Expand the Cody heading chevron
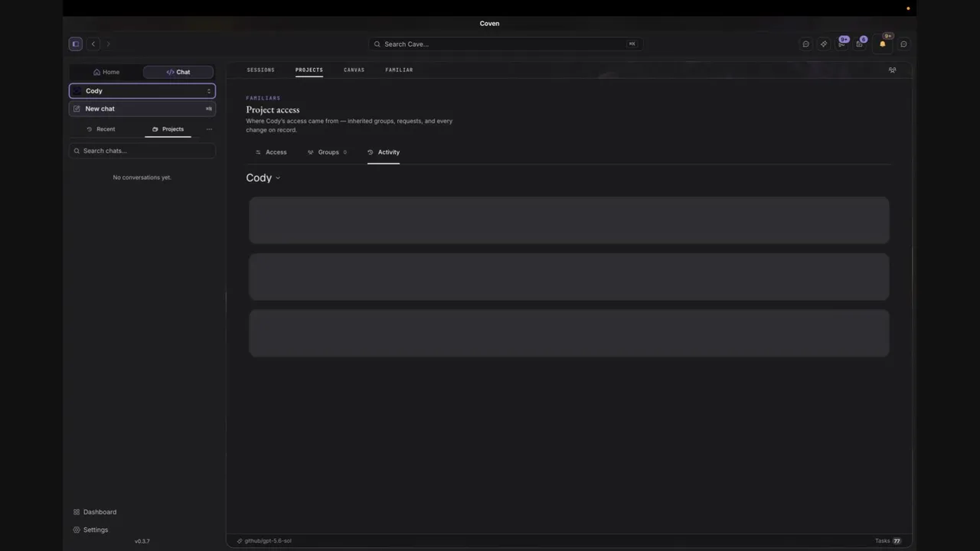This screenshot has width=980, height=551. click(277, 178)
